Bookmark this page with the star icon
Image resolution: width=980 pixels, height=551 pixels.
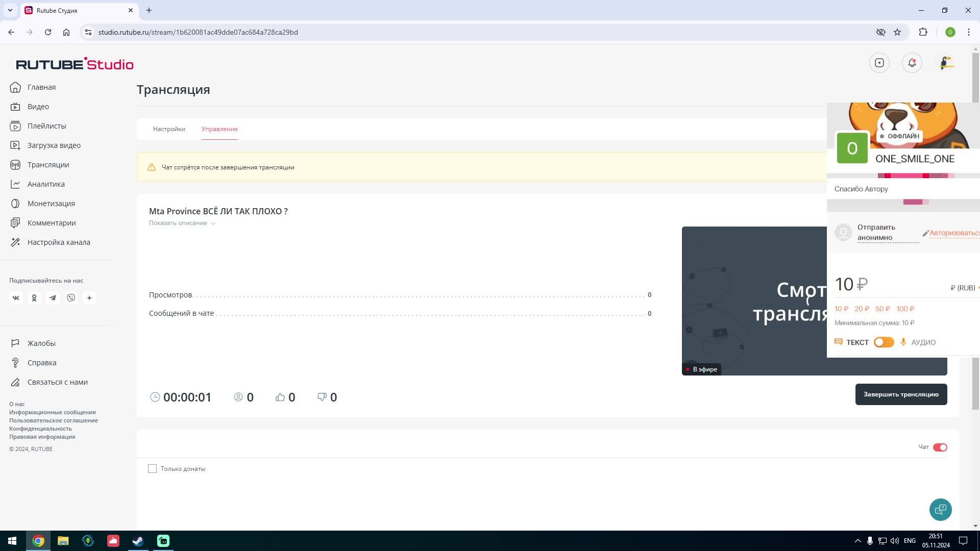click(x=897, y=32)
